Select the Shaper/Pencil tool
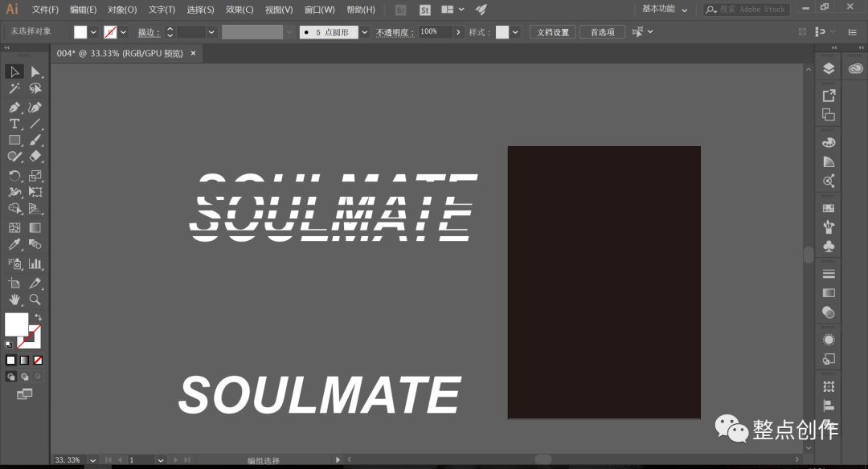Image resolution: width=868 pixels, height=469 pixels. (x=14, y=157)
